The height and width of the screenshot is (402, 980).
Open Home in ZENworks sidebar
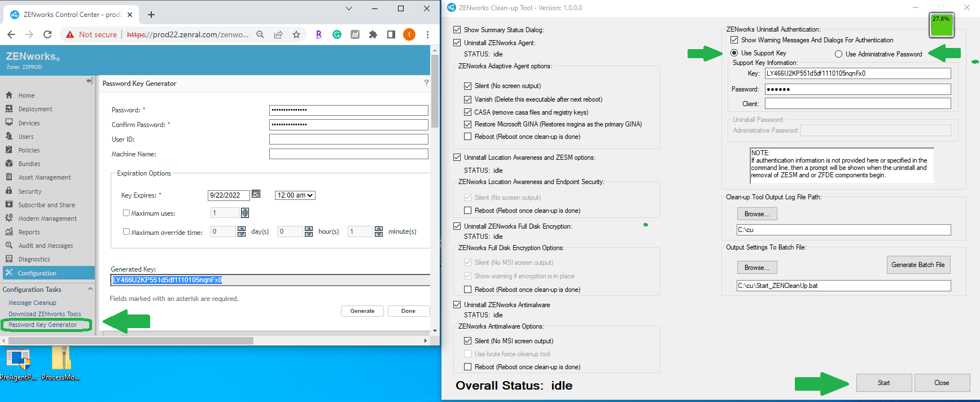coord(26,95)
